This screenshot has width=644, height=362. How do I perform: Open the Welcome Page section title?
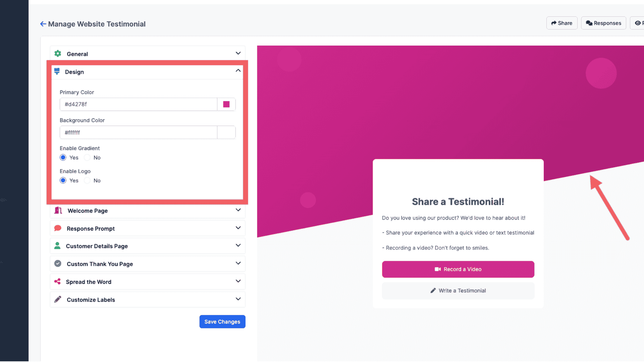tap(88, 210)
